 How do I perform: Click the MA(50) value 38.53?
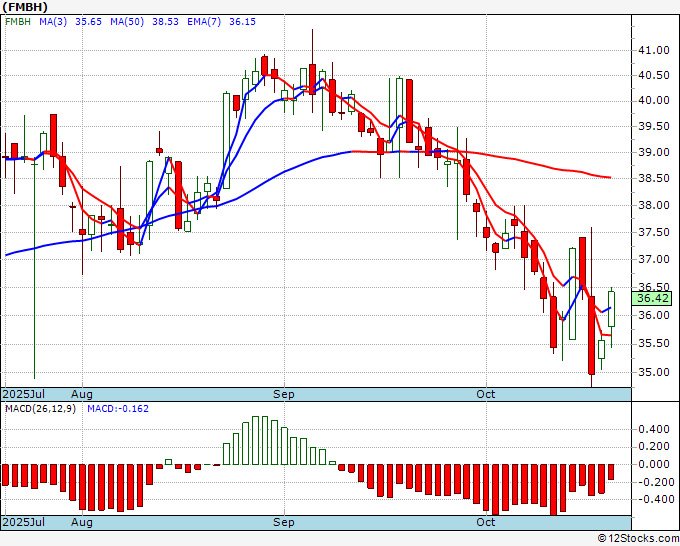[165, 22]
